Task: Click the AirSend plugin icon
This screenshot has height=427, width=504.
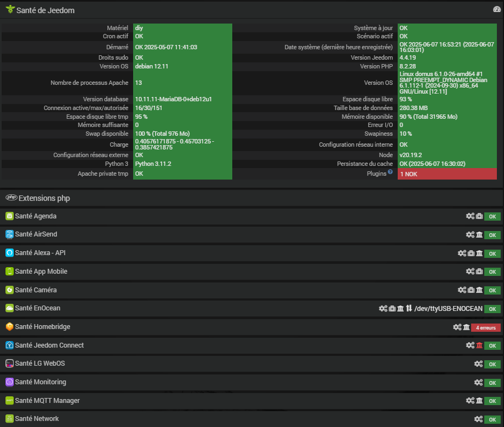Action: (10, 234)
